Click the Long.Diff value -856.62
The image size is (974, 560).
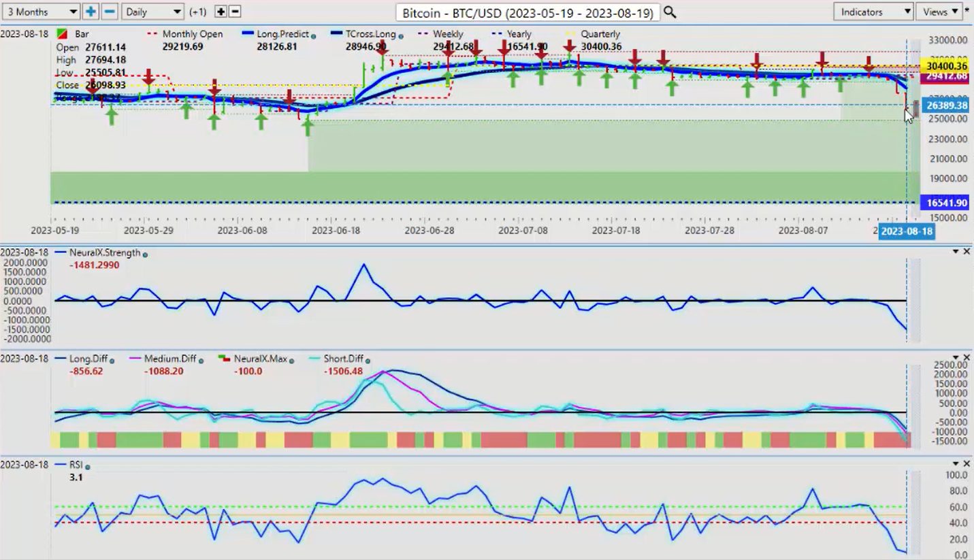click(87, 371)
